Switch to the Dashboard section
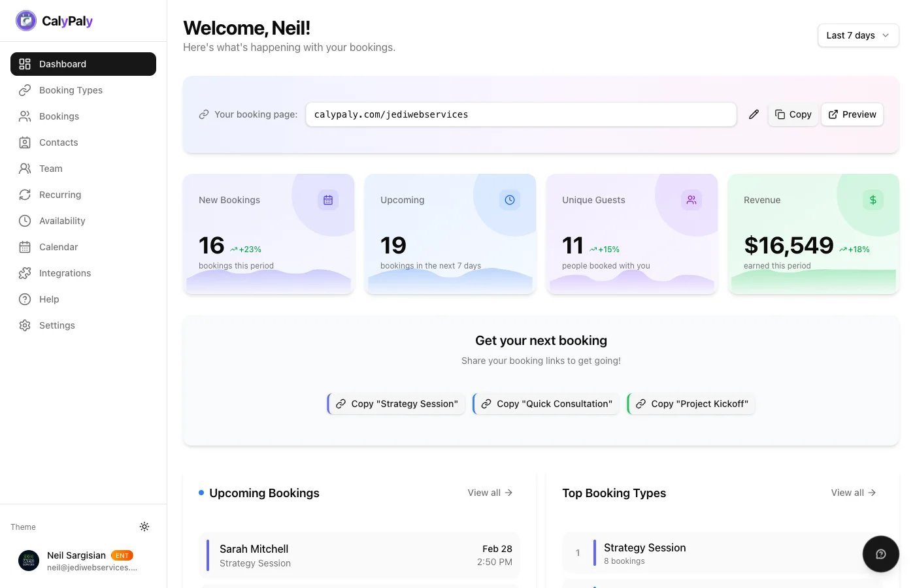 62,64
